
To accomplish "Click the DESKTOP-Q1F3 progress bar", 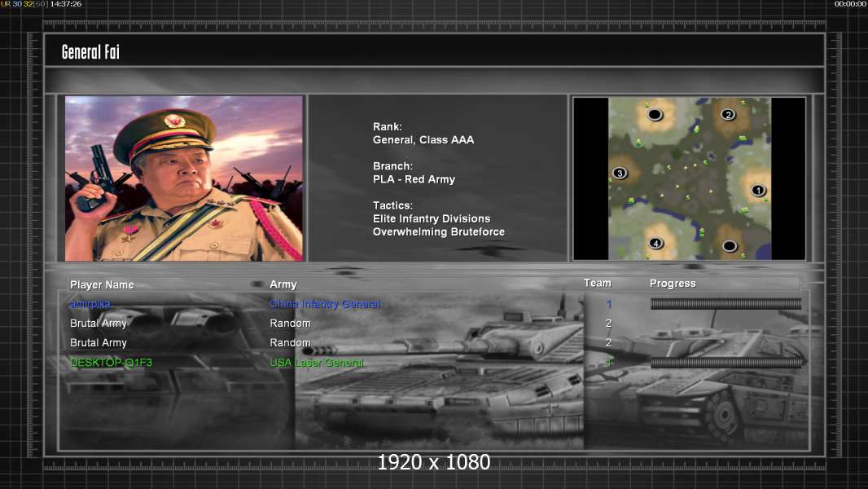I will [726, 363].
